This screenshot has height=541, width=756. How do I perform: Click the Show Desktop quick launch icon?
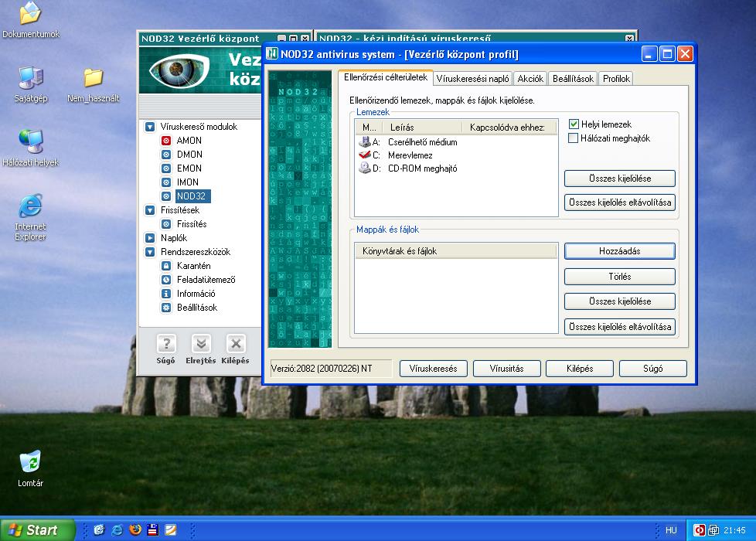coord(99,530)
